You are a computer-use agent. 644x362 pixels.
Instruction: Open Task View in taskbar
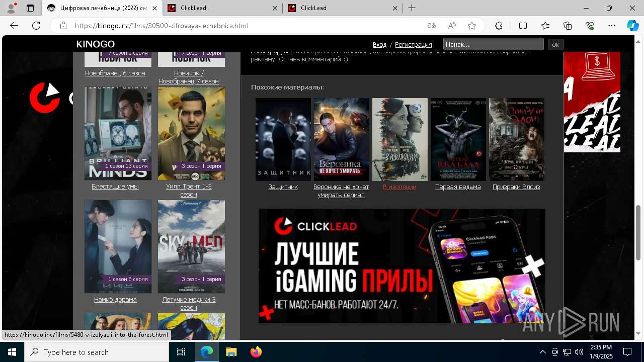pos(181,352)
